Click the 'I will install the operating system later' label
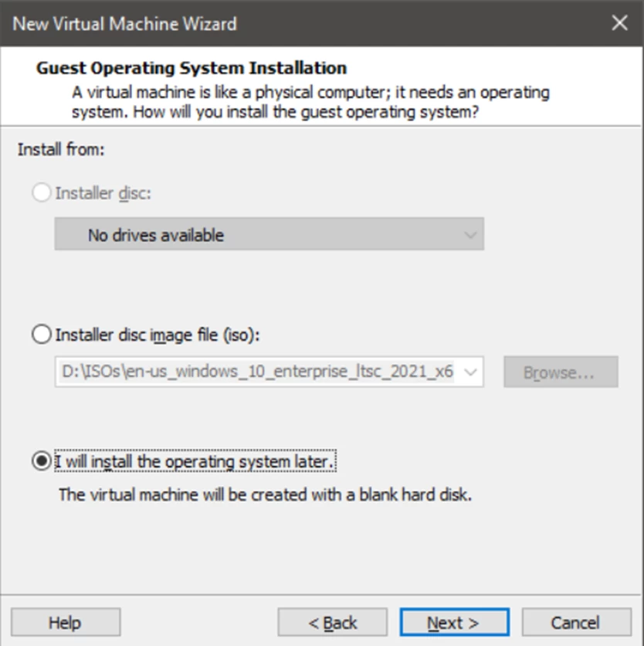 tap(196, 462)
